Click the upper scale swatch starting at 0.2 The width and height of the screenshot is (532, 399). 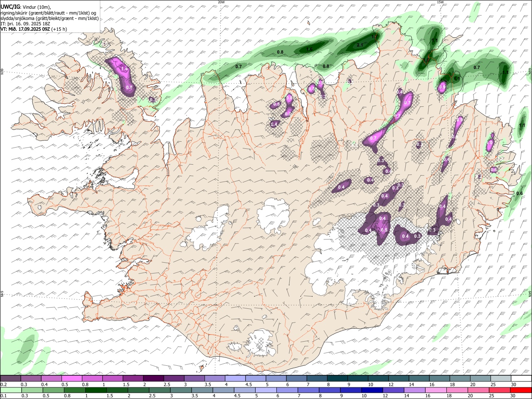point(10,378)
